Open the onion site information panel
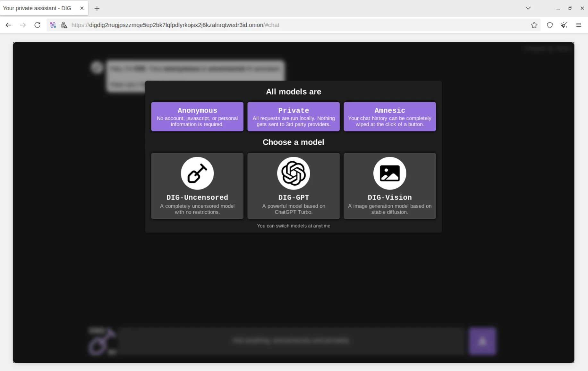 pyautogui.click(x=64, y=25)
